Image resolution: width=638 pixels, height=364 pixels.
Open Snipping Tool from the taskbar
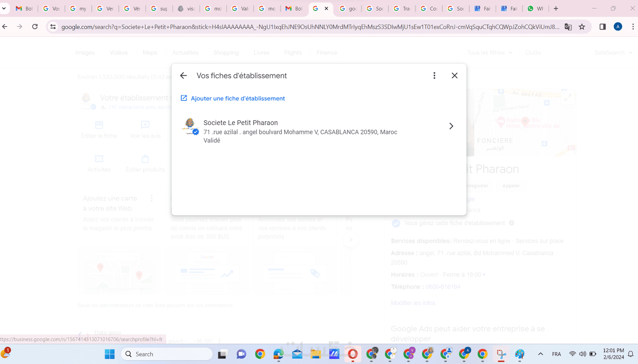(501, 354)
